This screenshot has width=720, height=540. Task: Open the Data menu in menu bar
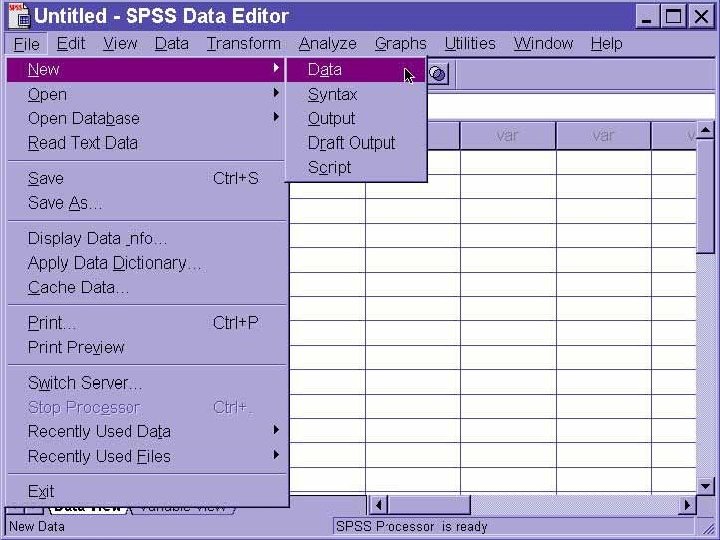point(172,44)
